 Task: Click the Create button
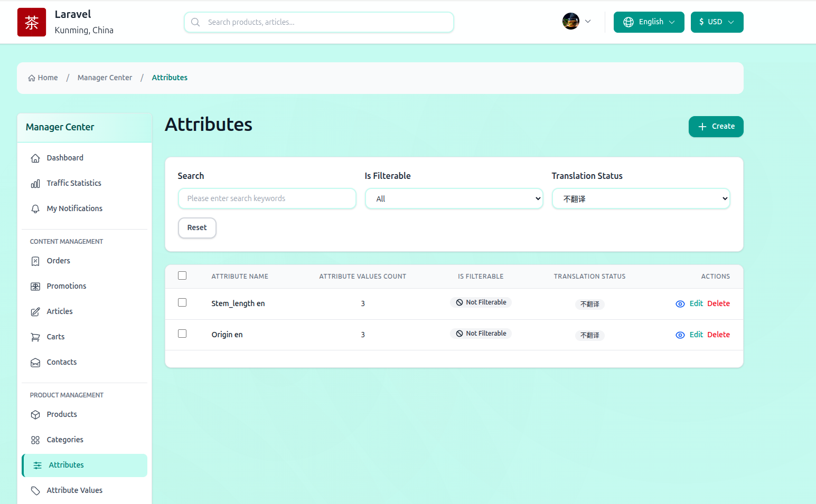coord(716,127)
